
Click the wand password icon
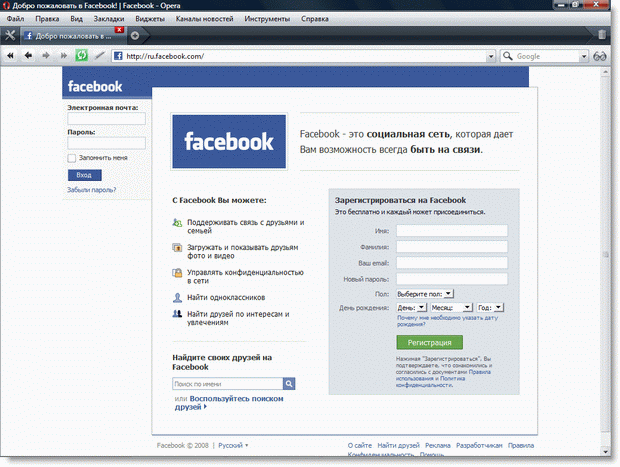(100, 55)
